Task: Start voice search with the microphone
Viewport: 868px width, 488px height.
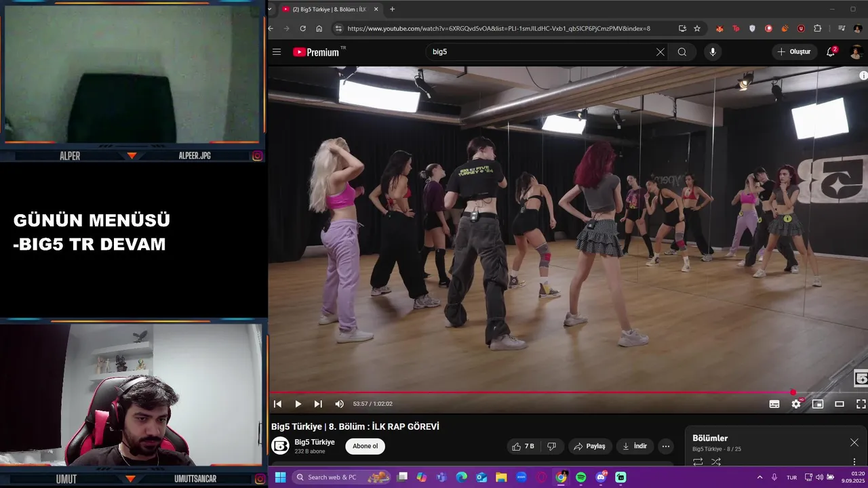Action: pyautogui.click(x=712, y=52)
